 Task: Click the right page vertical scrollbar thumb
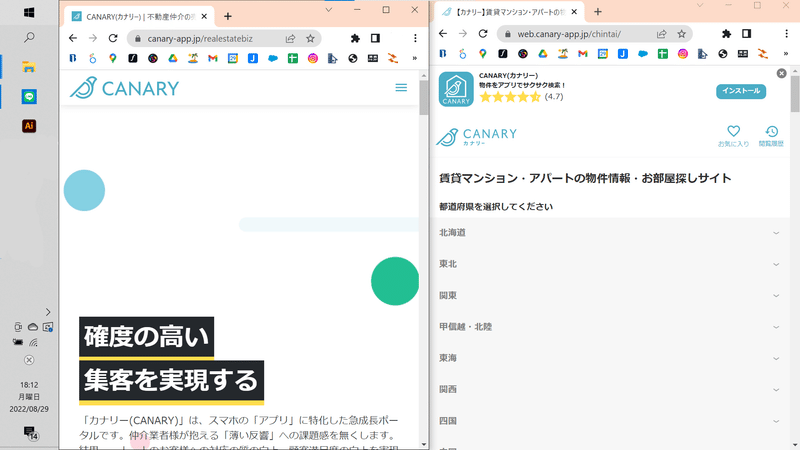(795, 94)
